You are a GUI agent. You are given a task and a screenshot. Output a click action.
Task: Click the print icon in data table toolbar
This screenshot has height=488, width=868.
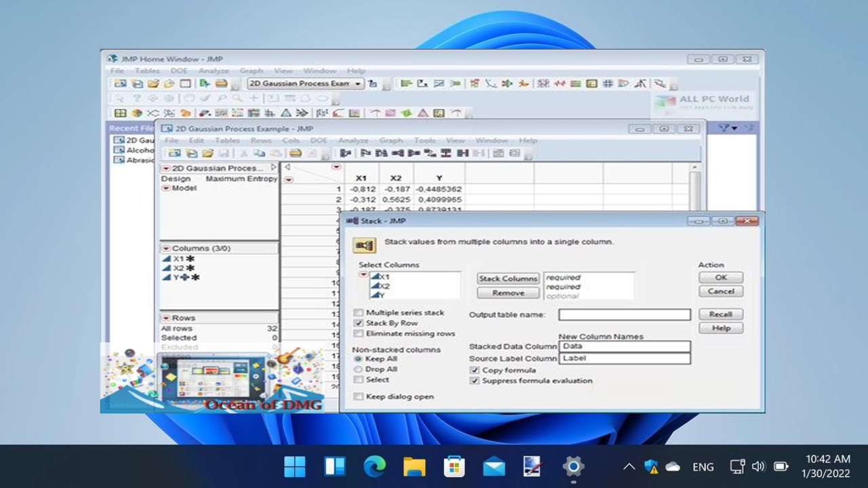coord(295,153)
